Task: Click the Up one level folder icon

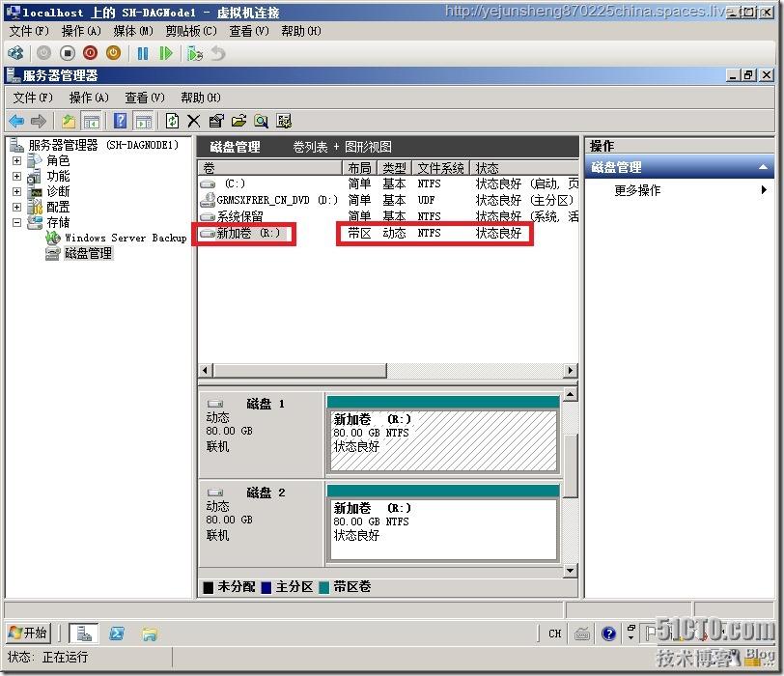Action: 69,121
